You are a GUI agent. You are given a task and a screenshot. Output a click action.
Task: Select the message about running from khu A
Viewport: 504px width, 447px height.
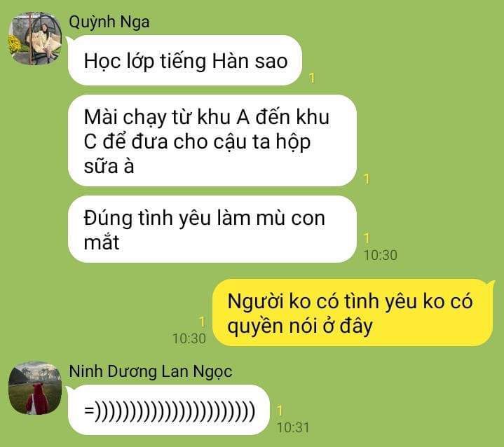click(x=212, y=141)
